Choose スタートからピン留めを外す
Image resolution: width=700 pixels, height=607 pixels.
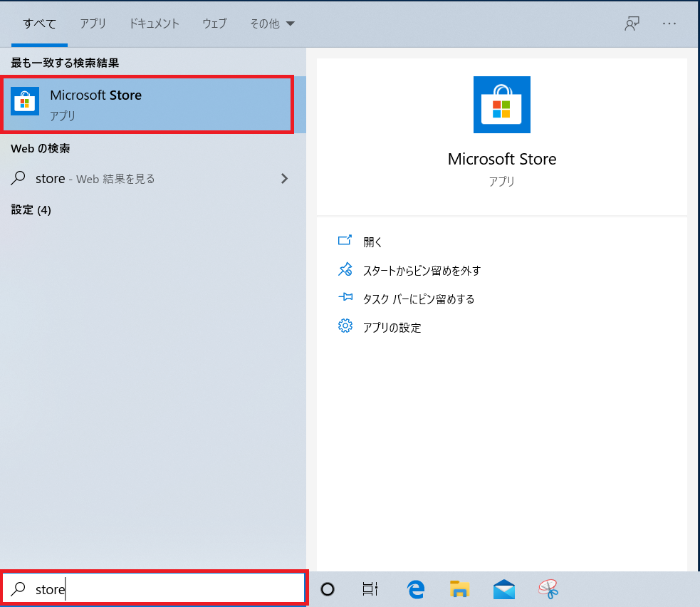point(422,270)
